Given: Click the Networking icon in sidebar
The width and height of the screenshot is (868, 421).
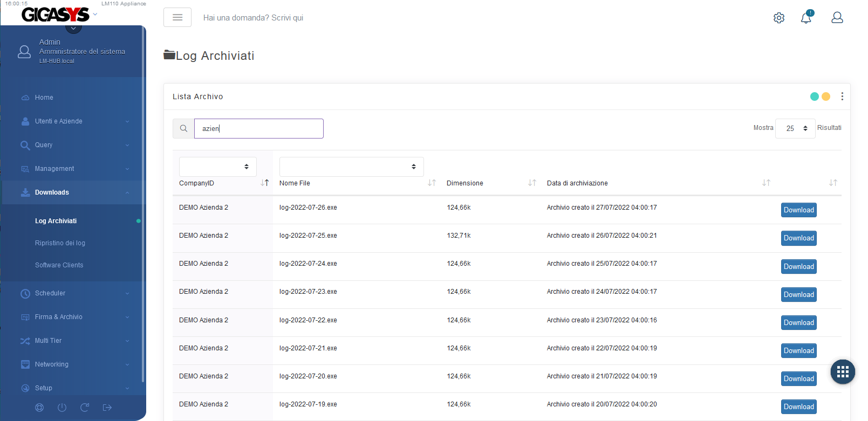Looking at the screenshot, I should click(25, 364).
